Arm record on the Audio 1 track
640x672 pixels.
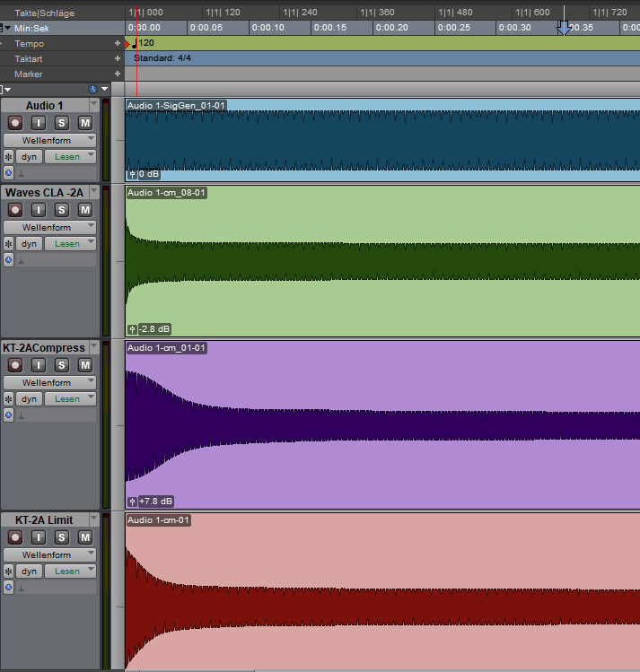14,123
